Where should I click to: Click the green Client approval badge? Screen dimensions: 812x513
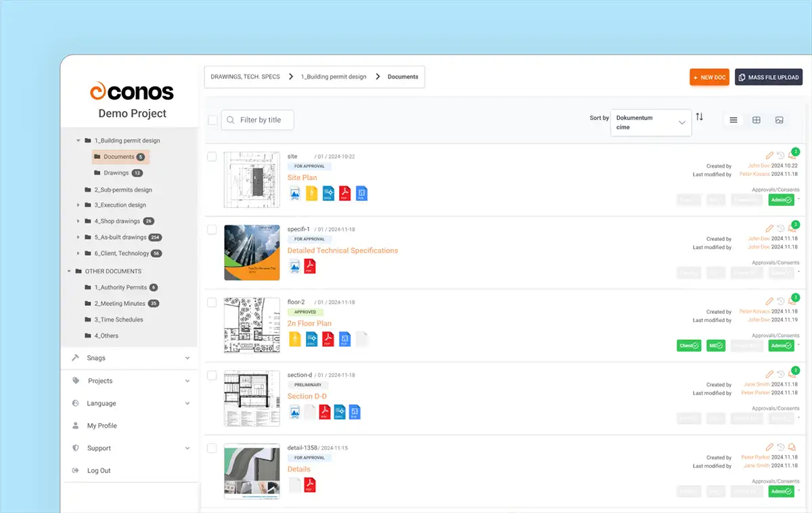click(x=689, y=346)
